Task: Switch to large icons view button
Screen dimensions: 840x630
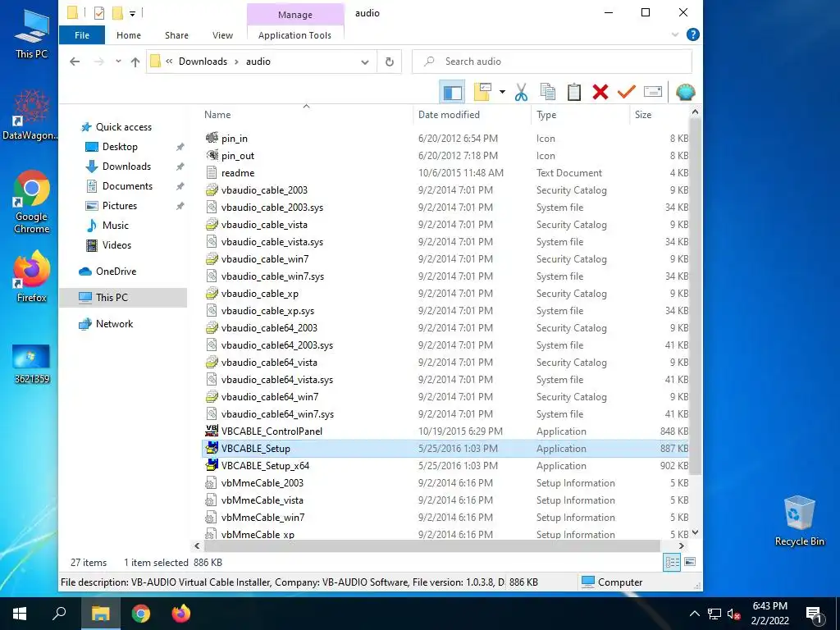Action: pyautogui.click(x=690, y=562)
